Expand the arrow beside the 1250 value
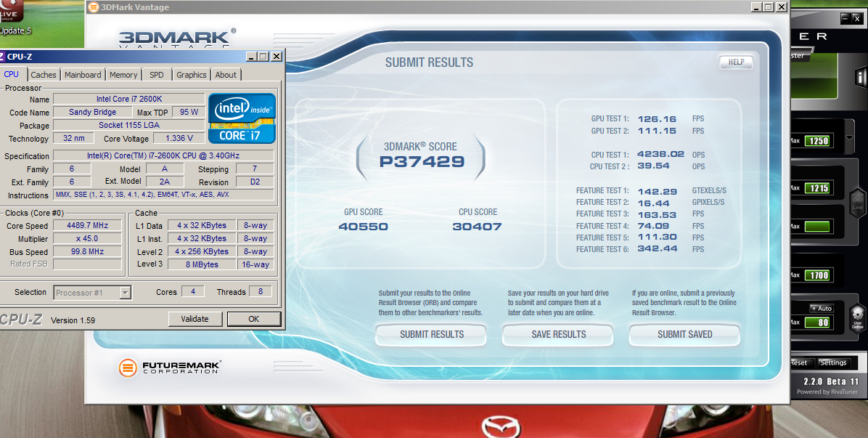Viewport: 868px width, 438px height. 850,138
